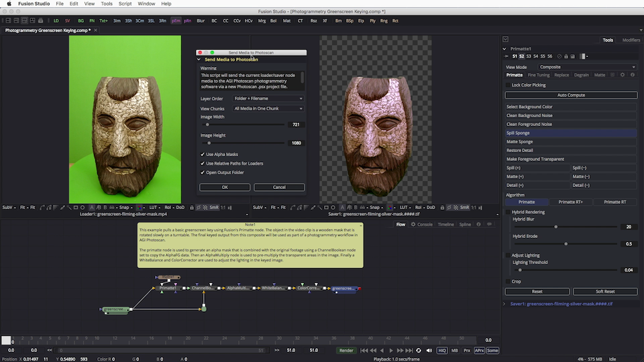This screenshot has width=644, height=362.
Task: Open the info tab in Primatte panel
Action: click(633, 74)
